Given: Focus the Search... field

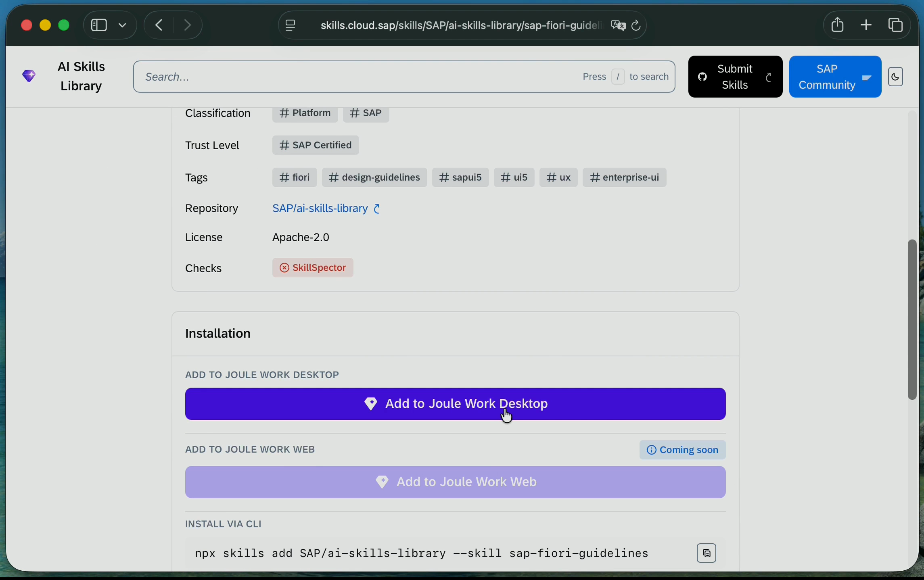Looking at the screenshot, I should 404,77.
